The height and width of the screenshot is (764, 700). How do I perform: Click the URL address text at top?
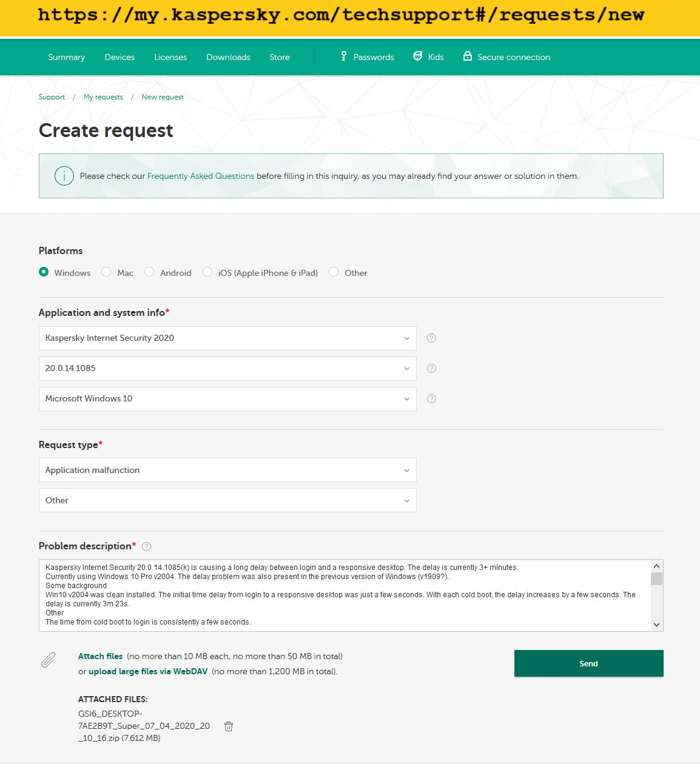click(341, 15)
